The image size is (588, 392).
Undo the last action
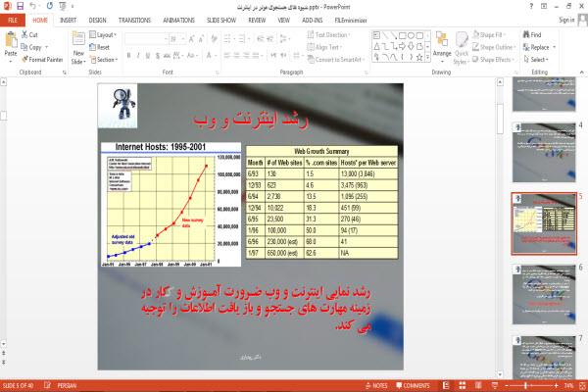pos(33,7)
